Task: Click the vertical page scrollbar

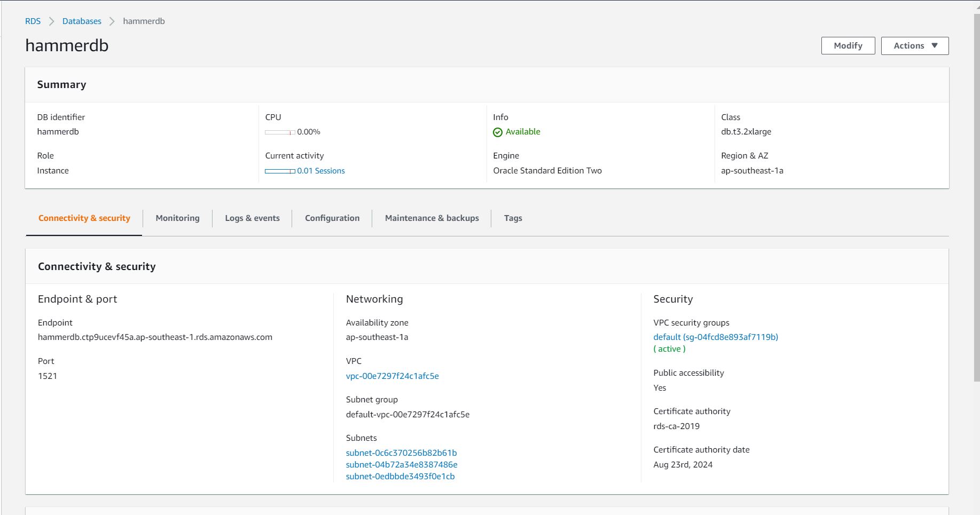Action: pos(976,197)
